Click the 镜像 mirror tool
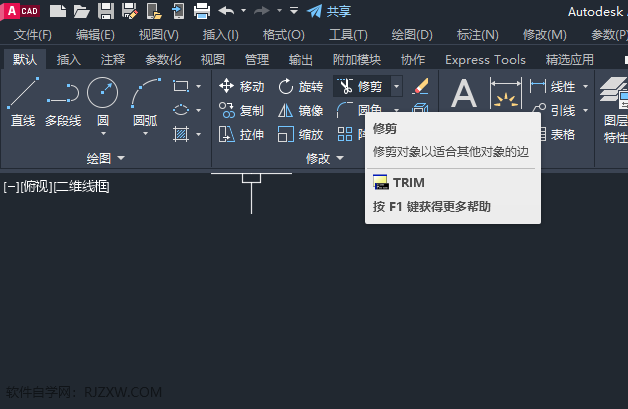The height and width of the screenshot is (409, 628). click(300, 110)
